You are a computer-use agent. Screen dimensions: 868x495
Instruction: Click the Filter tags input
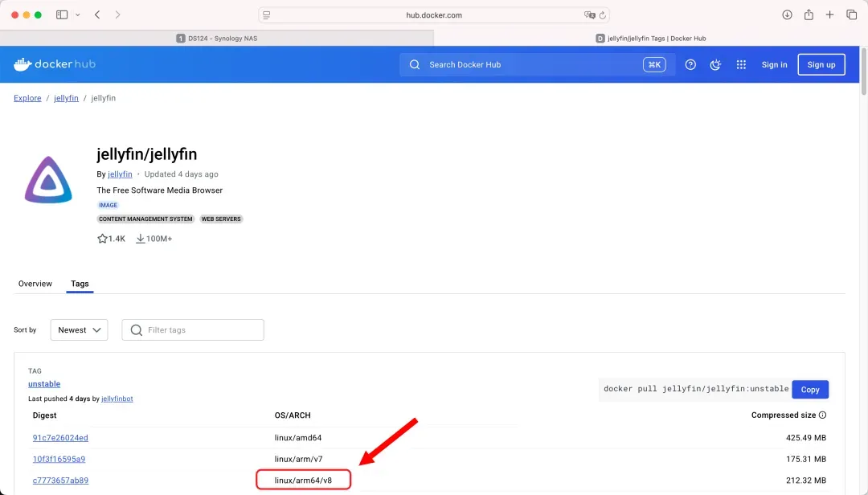(x=193, y=330)
